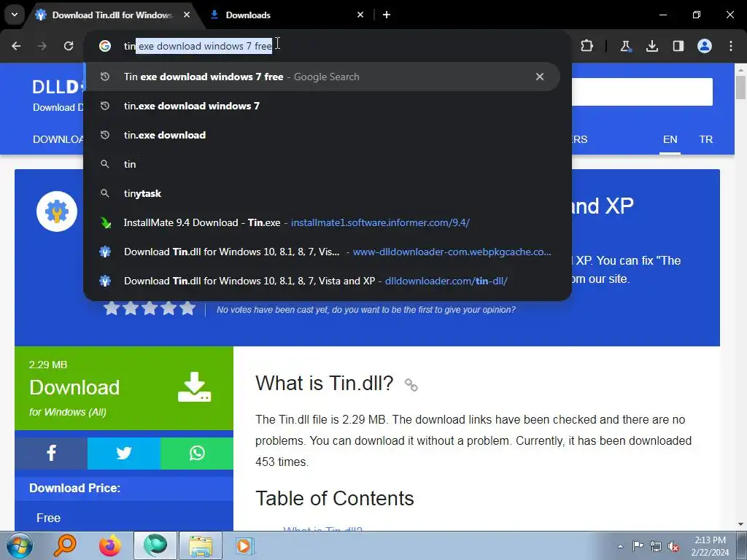Rate three stars
747x560 pixels.
150,308
